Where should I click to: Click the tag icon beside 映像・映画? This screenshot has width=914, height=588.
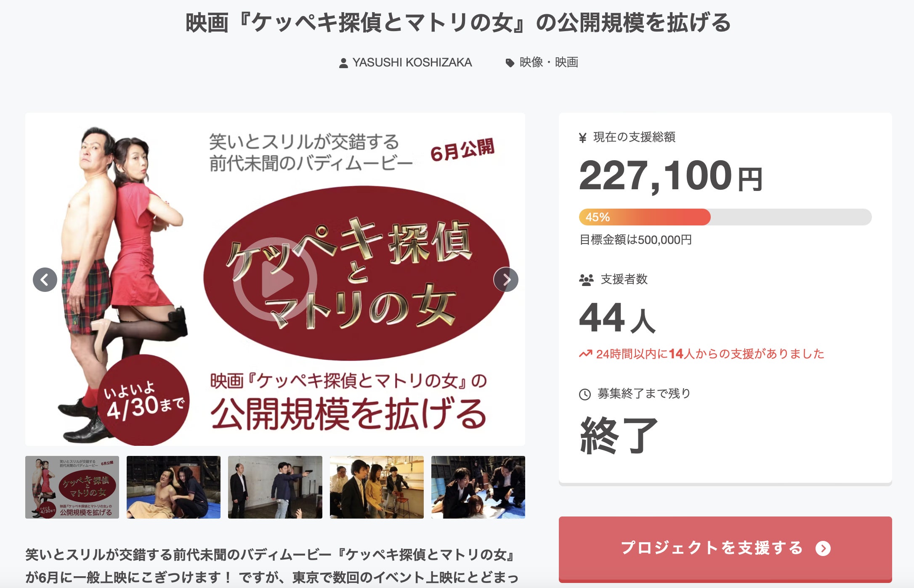point(510,63)
